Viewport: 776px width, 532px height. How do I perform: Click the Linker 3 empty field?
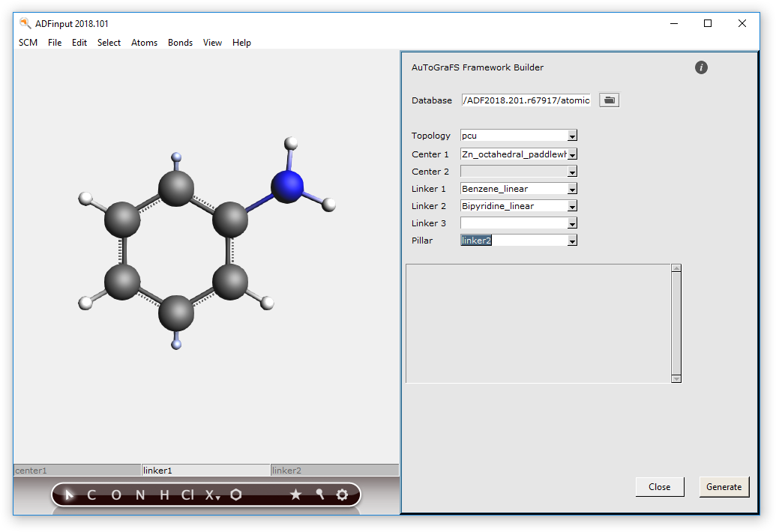tap(514, 223)
